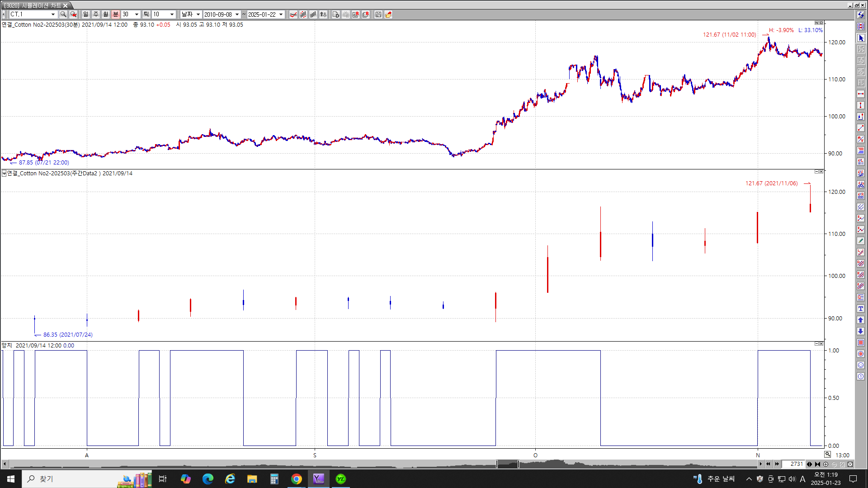The image size is (868, 488).
Task: Click the text 'T' drawing tool
Action: (861, 309)
